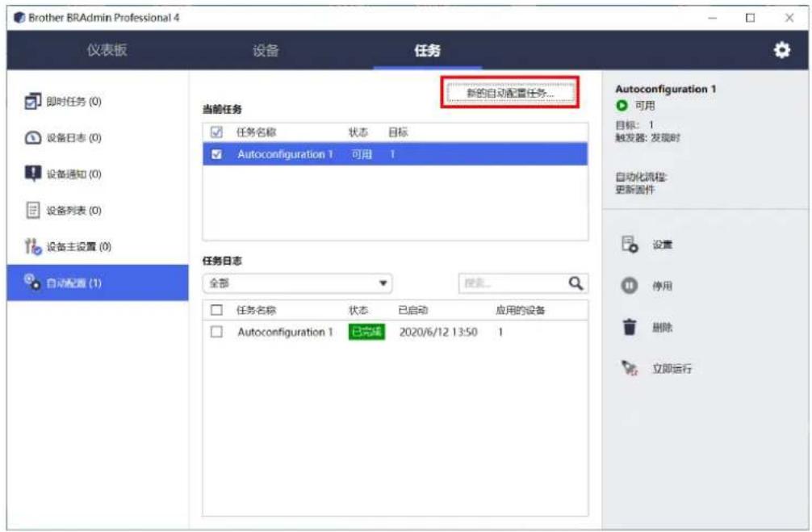
Task: Click the 可用 status cell in current tasks
Action: (x=362, y=154)
